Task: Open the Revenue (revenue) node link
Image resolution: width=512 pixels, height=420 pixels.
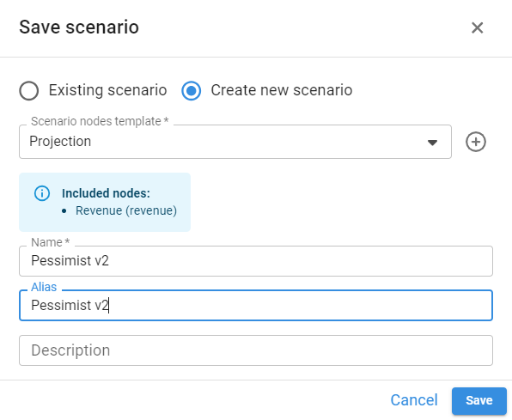Action: [126, 210]
